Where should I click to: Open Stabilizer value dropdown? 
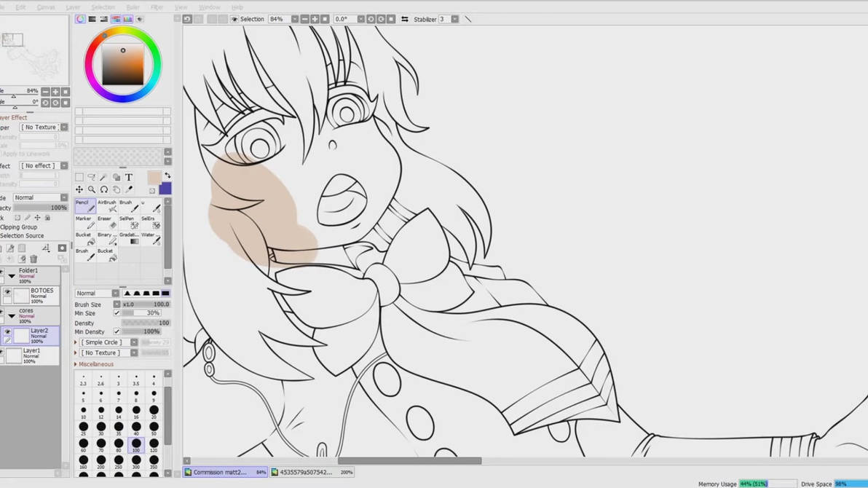(454, 19)
